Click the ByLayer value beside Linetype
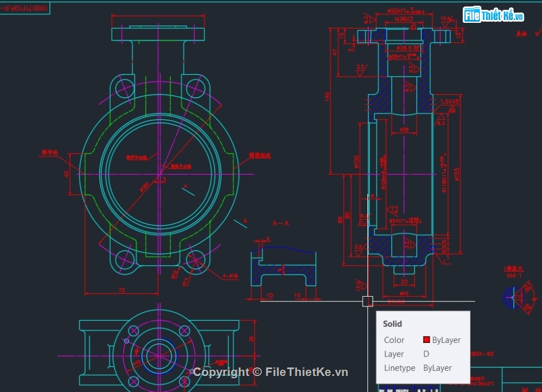 [438, 368]
